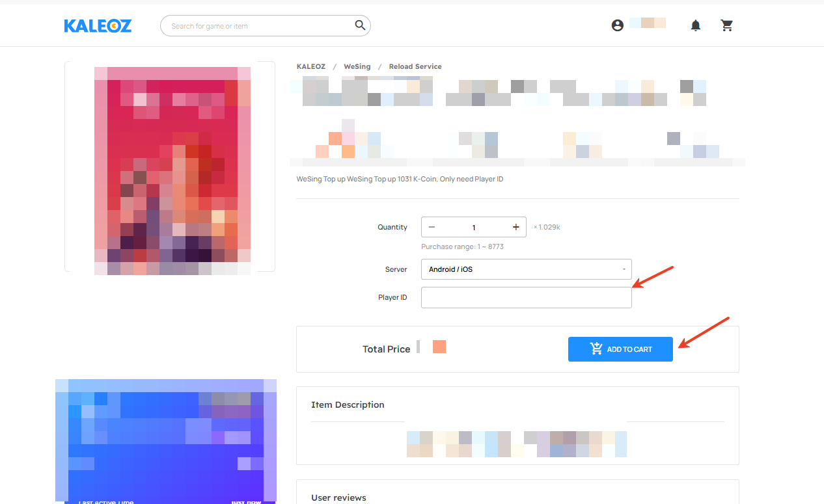Image resolution: width=824 pixels, height=504 pixels.
Task: Go to Reload Service in breadcrumb
Action: coord(415,66)
